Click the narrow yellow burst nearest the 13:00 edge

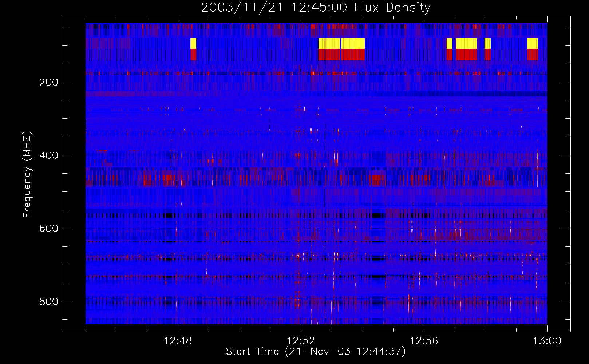533,44
